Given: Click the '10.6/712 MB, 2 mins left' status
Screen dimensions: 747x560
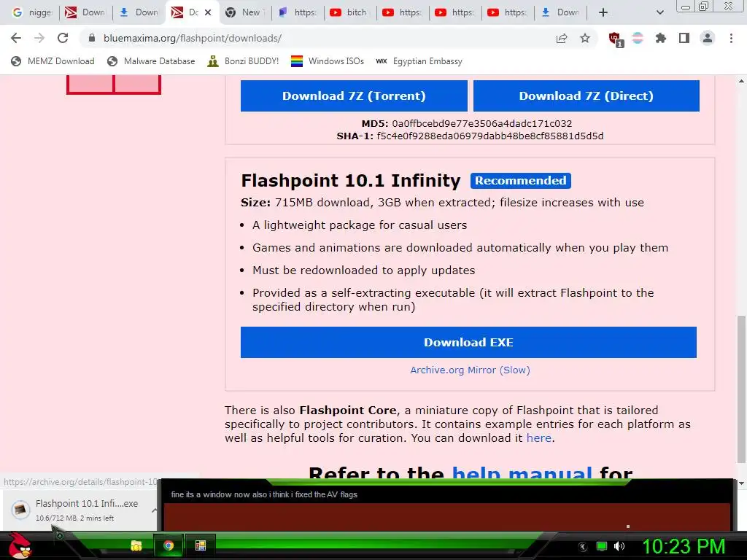Looking at the screenshot, I should [75, 518].
